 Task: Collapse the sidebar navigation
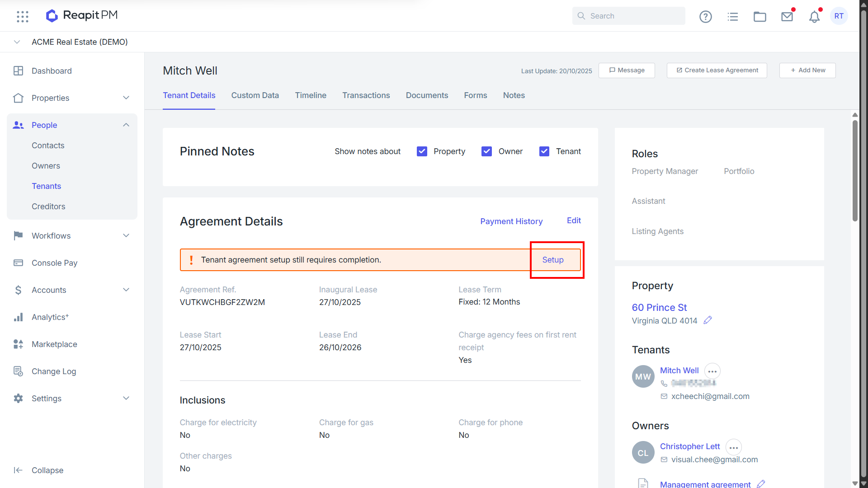pyautogui.click(x=39, y=470)
